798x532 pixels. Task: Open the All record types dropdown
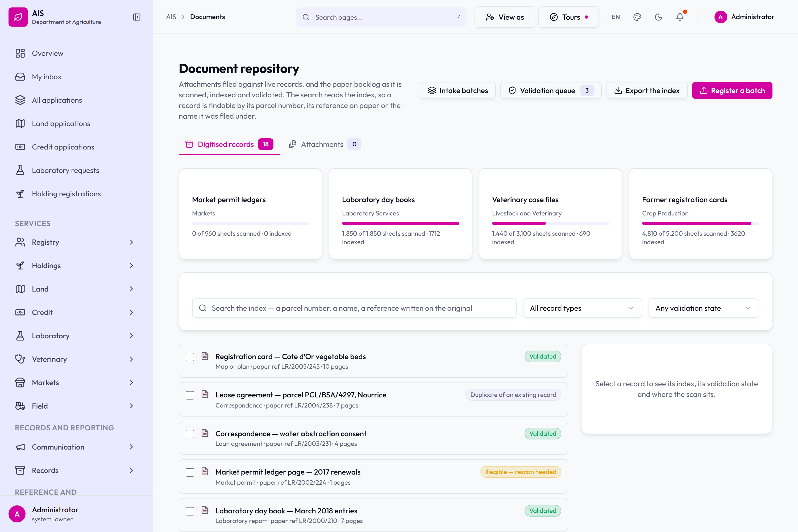pos(582,308)
